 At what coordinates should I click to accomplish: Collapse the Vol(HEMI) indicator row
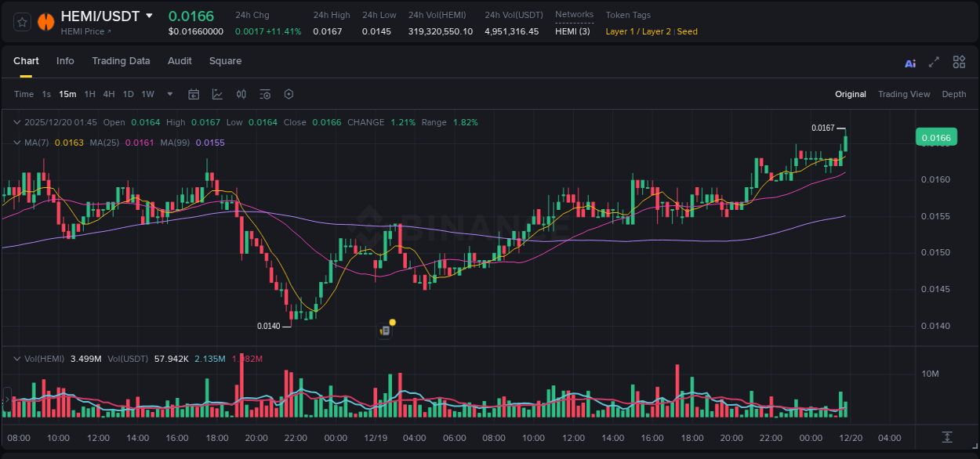coord(16,358)
